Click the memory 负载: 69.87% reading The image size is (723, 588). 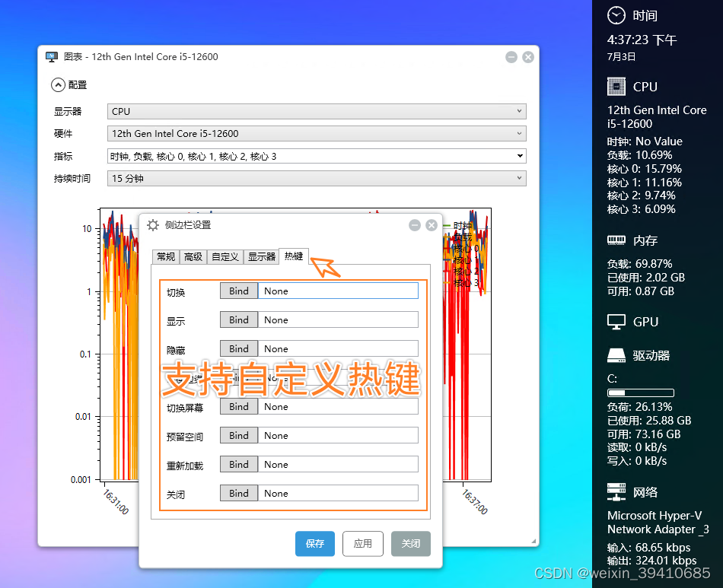pos(639,264)
